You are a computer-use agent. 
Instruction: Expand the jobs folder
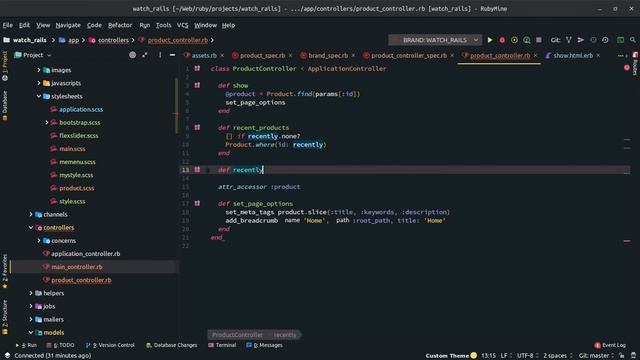(31, 306)
